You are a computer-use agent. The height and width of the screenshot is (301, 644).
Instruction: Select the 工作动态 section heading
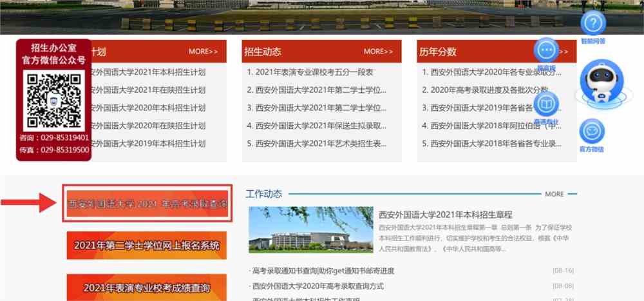(x=264, y=194)
